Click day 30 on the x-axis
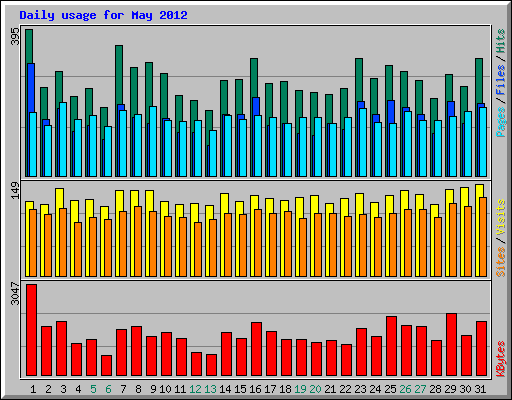 tap(465, 389)
